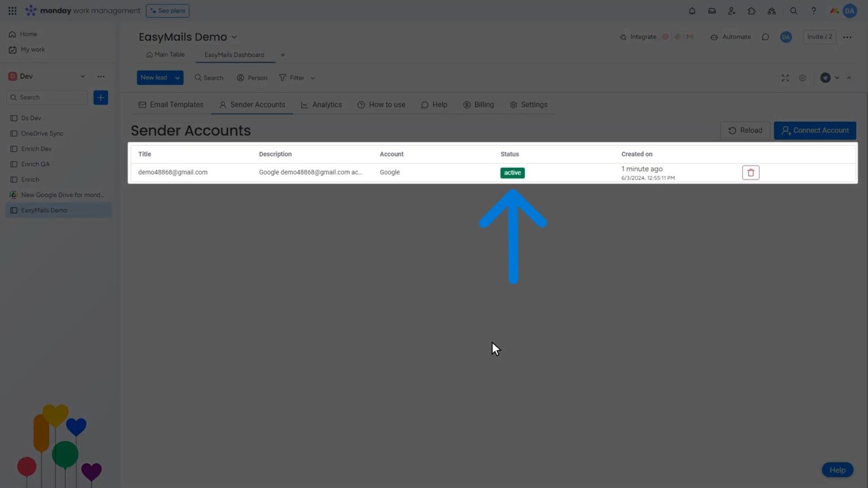
Task: Select the Enrich Dev board in sidebar
Action: [x=36, y=149]
